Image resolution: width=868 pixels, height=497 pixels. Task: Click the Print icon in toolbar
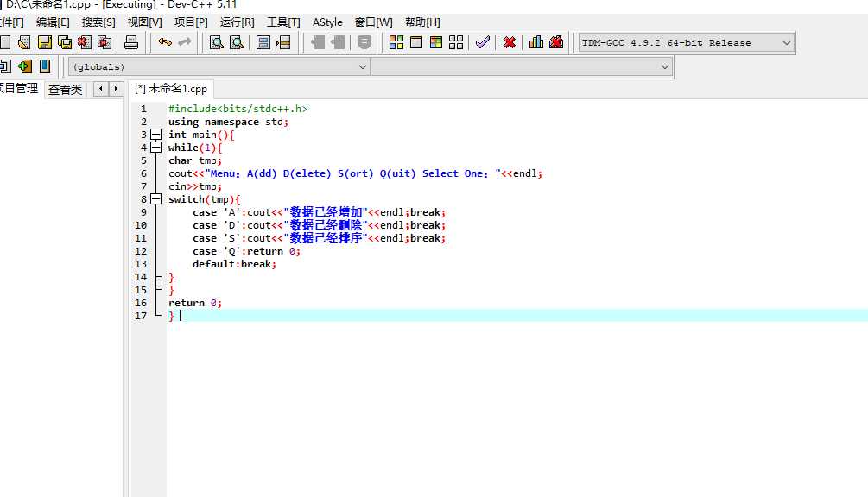pyautogui.click(x=131, y=42)
